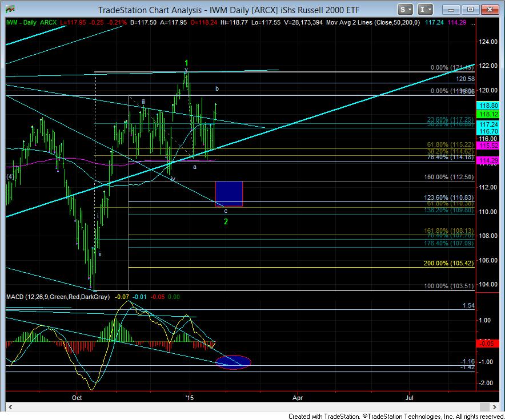Select the '138.20% (109.80)' Fibonacci label
The height and width of the screenshot is (420, 505).
point(448,210)
